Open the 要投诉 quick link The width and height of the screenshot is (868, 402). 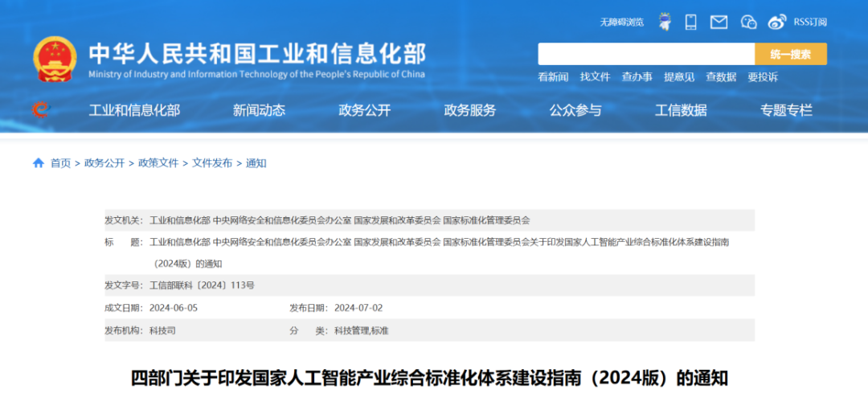[763, 77]
